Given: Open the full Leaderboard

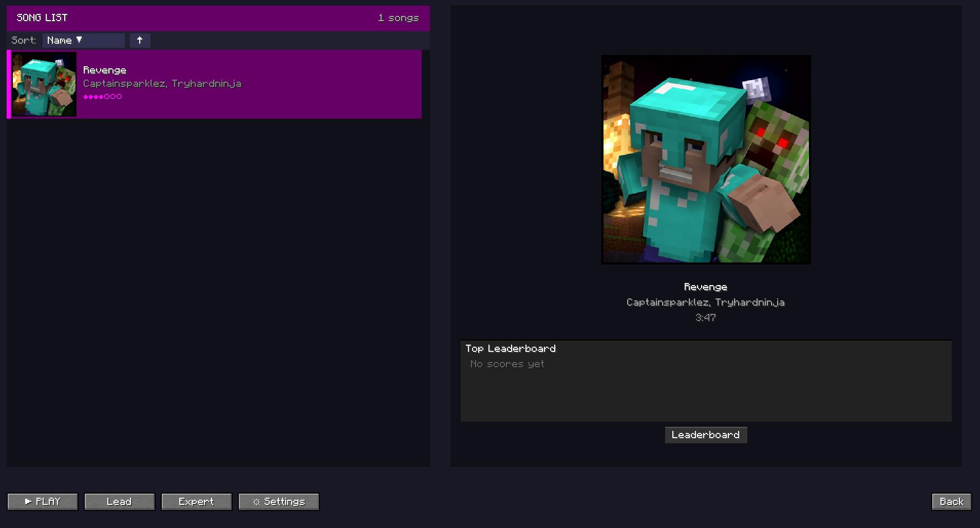Looking at the screenshot, I should pos(706,435).
